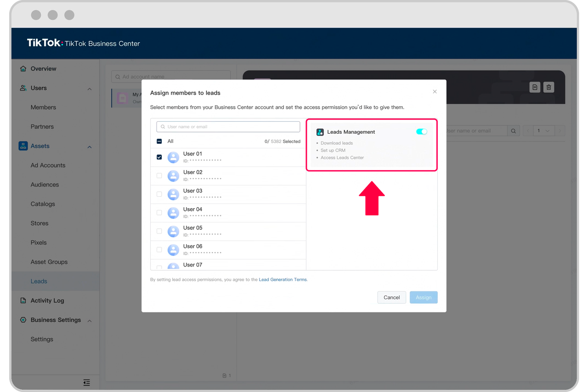Click the document icon beside trash

[535, 87]
